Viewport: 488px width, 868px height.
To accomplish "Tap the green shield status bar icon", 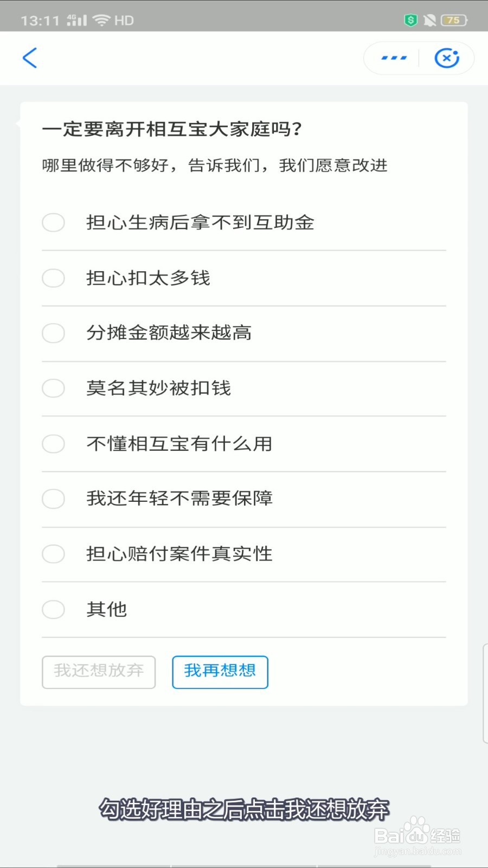I will pyautogui.click(x=411, y=21).
